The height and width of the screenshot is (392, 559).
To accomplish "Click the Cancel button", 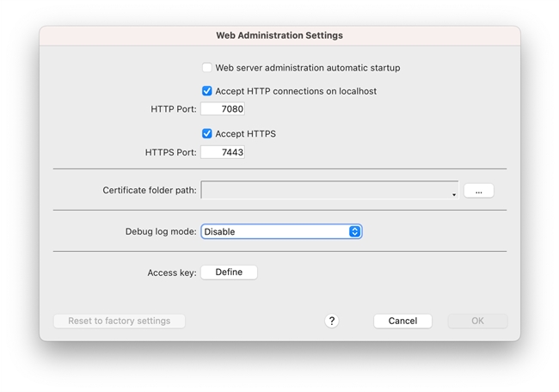I will pyautogui.click(x=402, y=321).
